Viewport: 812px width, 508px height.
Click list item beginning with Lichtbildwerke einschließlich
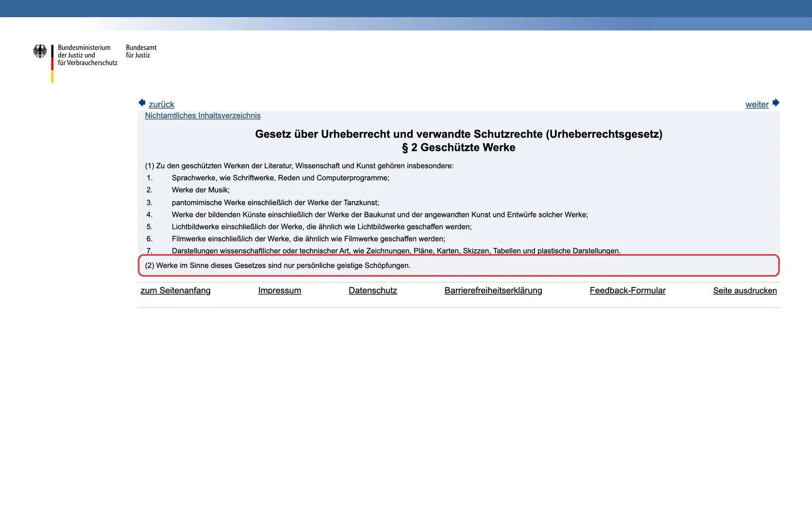pyautogui.click(x=322, y=227)
